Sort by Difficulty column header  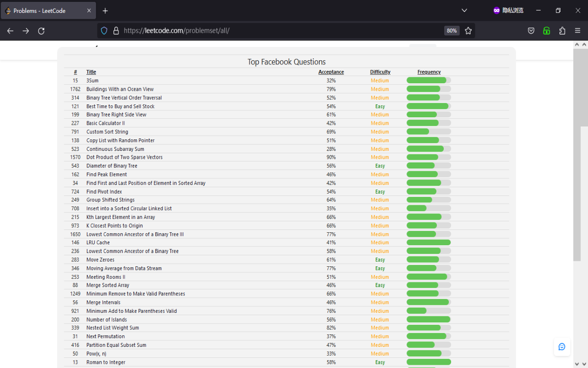click(380, 72)
